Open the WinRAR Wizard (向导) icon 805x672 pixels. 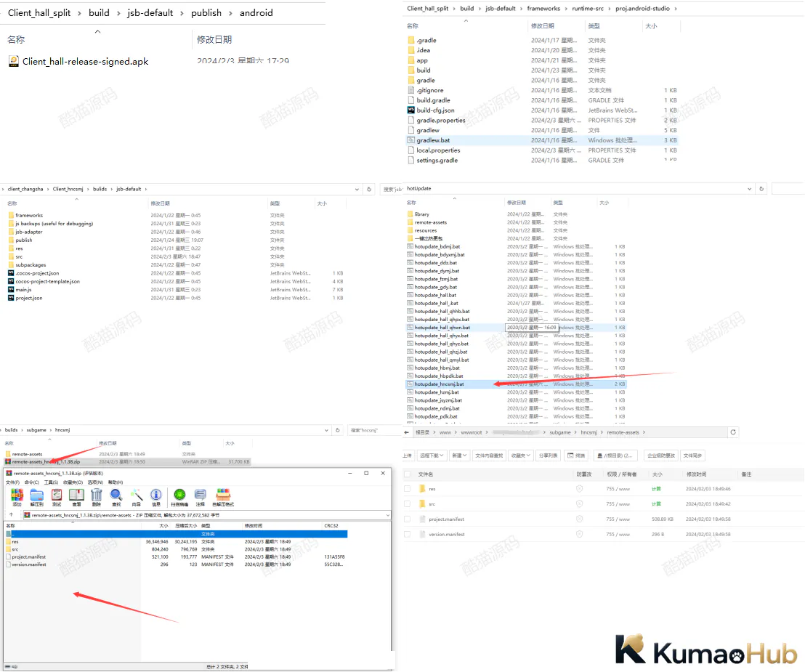(136, 497)
